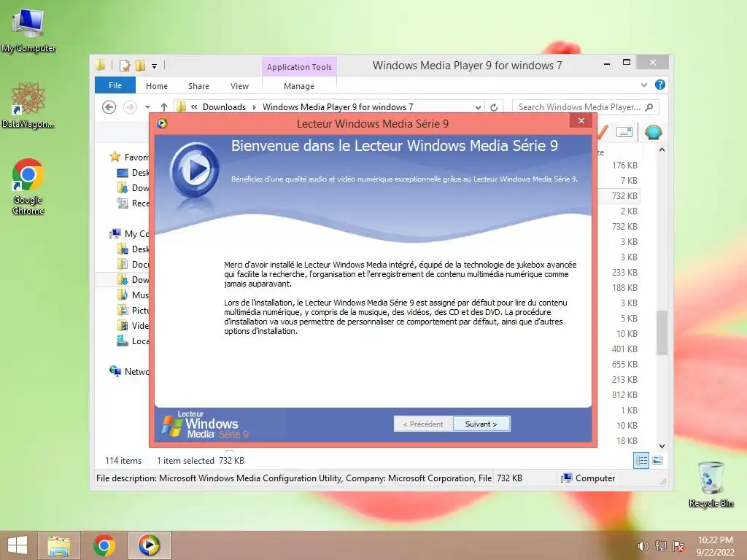Minimize the Explorer window
The width and height of the screenshot is (747, 560).
pyautogui.click(x=607, y=63)
